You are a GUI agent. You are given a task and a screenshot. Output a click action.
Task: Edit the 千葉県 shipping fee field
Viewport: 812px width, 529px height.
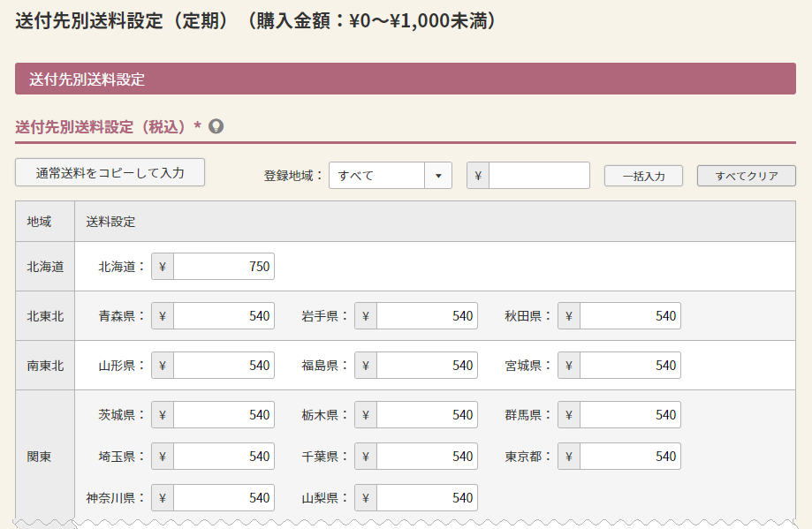(x=427, y=456)
